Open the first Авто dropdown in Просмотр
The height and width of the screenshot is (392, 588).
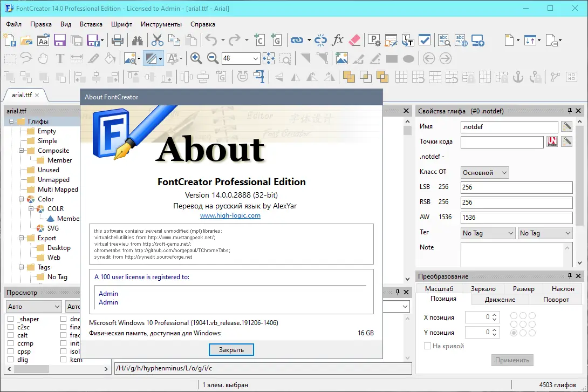(x=33, y=306)
